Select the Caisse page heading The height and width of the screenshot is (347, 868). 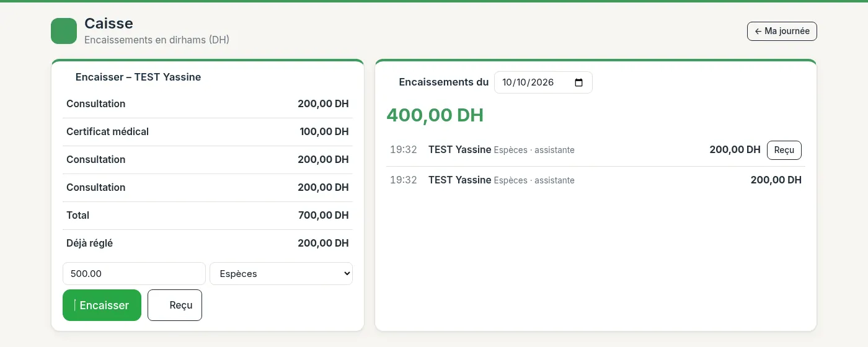point(108,24)
